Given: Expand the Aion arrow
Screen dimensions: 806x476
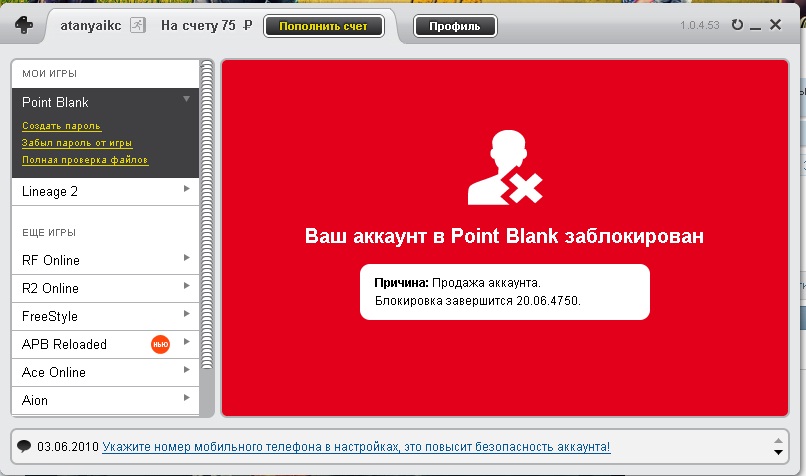Looking at the screenshot, I should coord(187,397).
